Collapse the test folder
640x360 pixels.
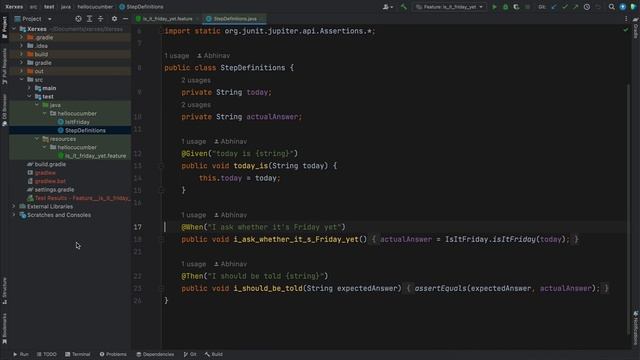pyautogui.click(x=29, y=97)
